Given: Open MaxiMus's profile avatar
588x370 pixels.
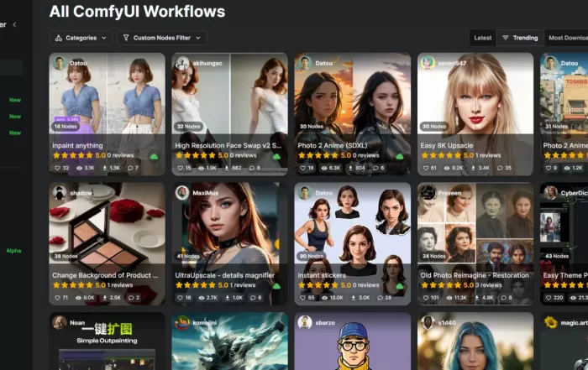Looking at the screenshot, I should coord(182,193).
